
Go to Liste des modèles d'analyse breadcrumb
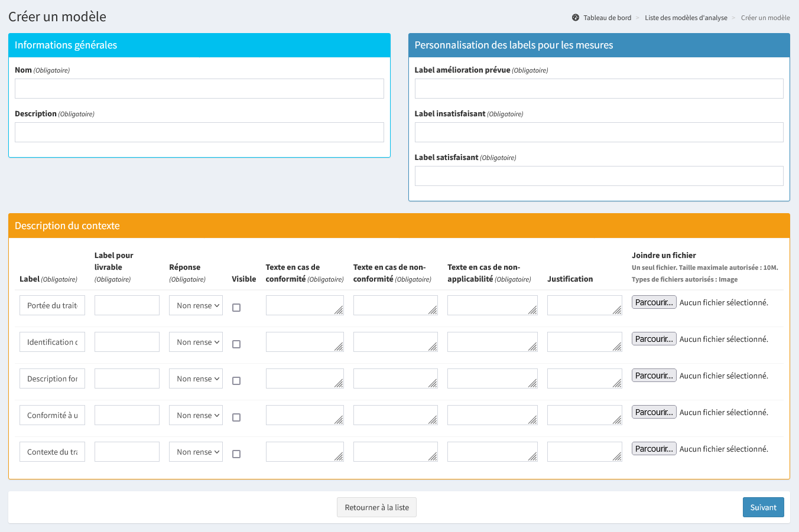click(x=686, y=18)
